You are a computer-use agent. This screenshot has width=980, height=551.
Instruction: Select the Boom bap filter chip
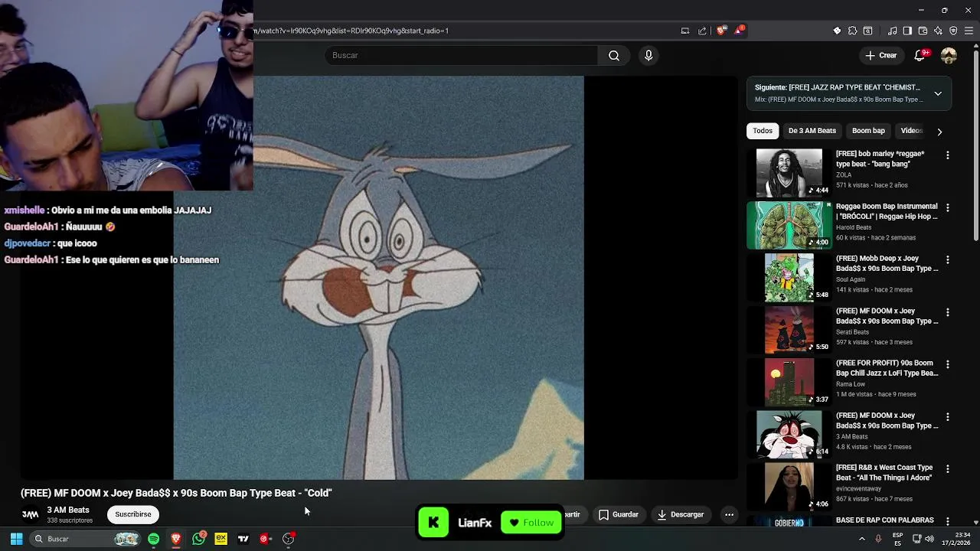[868, 131]
